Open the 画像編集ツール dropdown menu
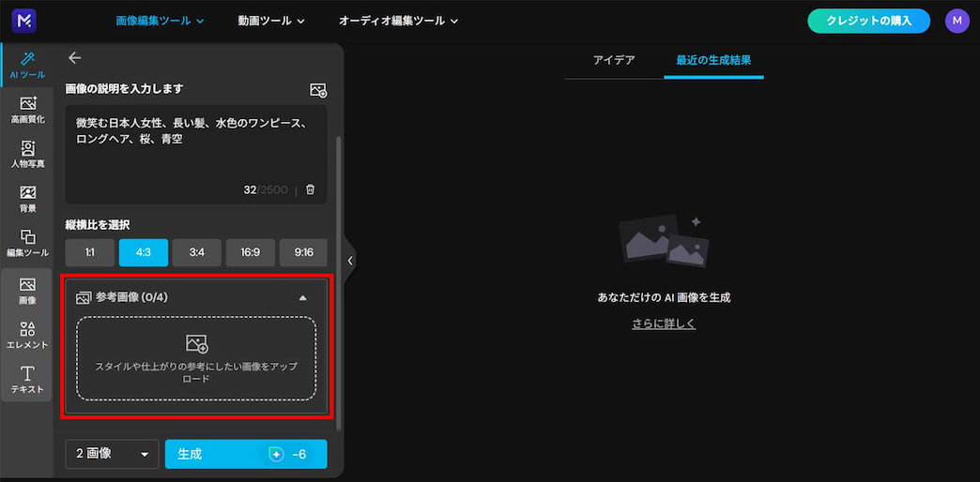Viewport: 980px width, 482px height. pos(160,21)
